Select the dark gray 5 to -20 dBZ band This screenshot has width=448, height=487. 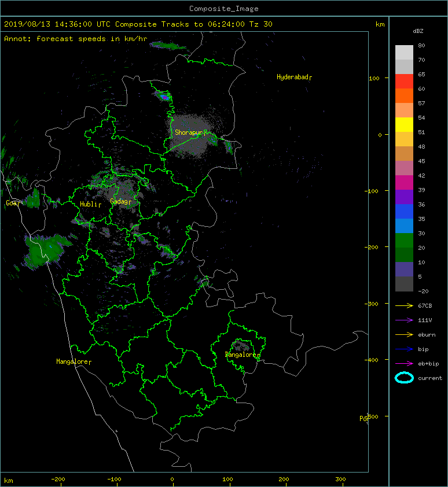pos(404,284)
